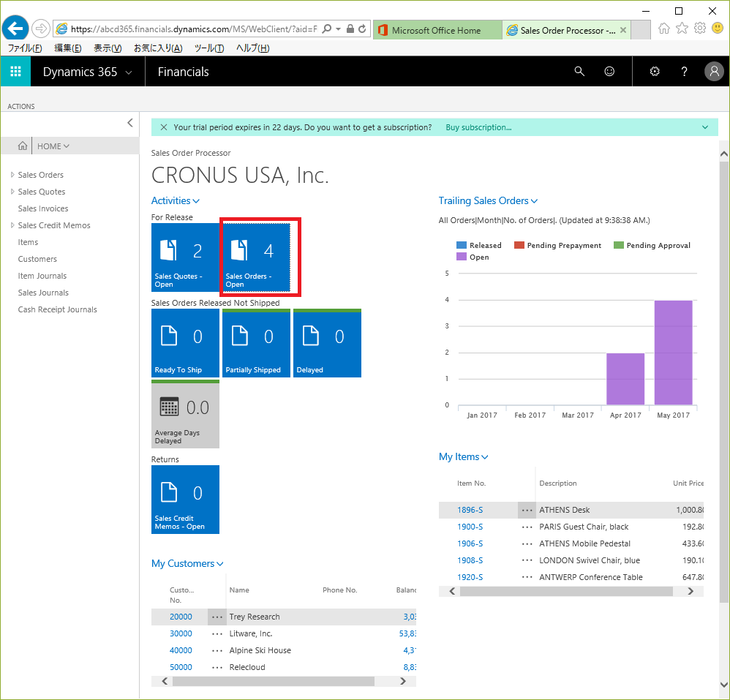
Task: Open the My Customers dropdown
Action: click(x=187, y=564)
